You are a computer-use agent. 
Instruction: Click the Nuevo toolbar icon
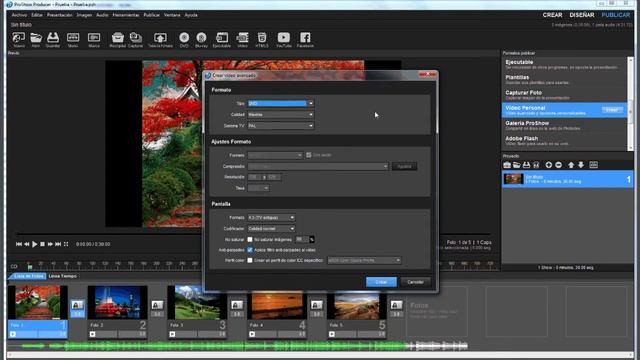(x=18, y=39)
